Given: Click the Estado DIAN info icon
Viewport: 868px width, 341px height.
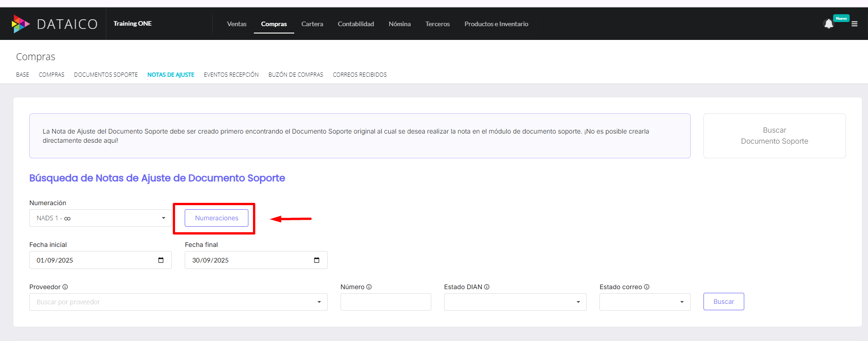Looking at the screenshot, I should click(x=487, y=287).
